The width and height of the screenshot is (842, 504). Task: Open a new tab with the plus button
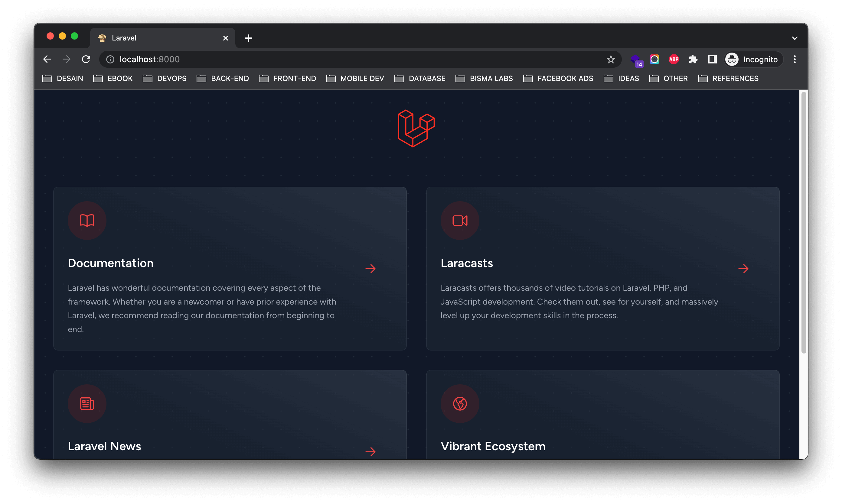(x=249, y=38)
